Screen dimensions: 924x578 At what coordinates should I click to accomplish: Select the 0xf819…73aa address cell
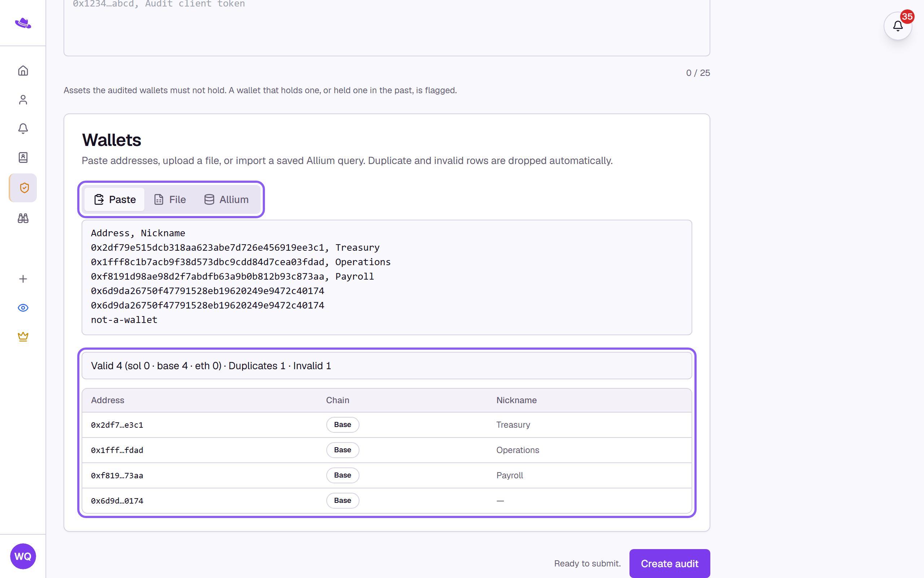[x=117, y=475]
